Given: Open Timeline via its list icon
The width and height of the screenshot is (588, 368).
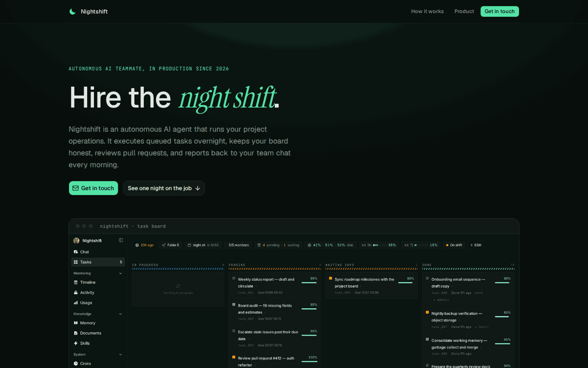Looking at the screenshot, I should point(76,282).
